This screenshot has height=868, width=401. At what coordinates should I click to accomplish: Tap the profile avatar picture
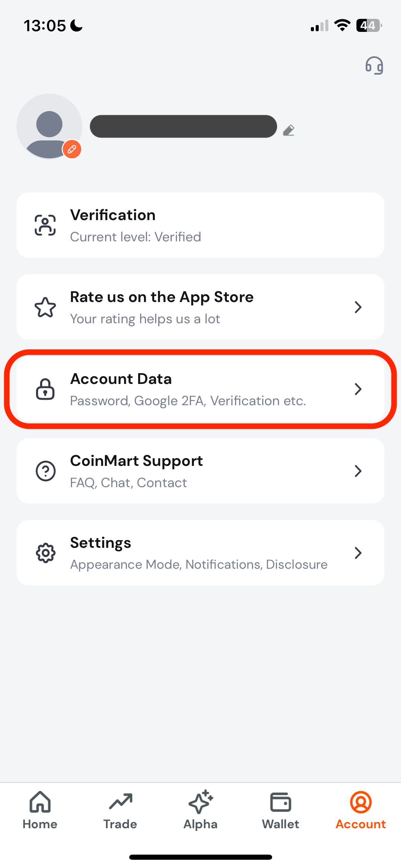49,126
